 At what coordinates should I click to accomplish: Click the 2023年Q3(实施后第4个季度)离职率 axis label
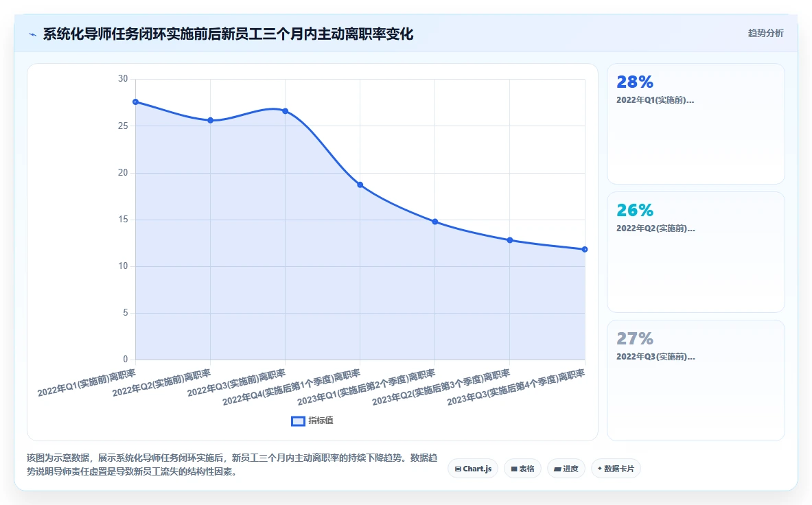515,388
